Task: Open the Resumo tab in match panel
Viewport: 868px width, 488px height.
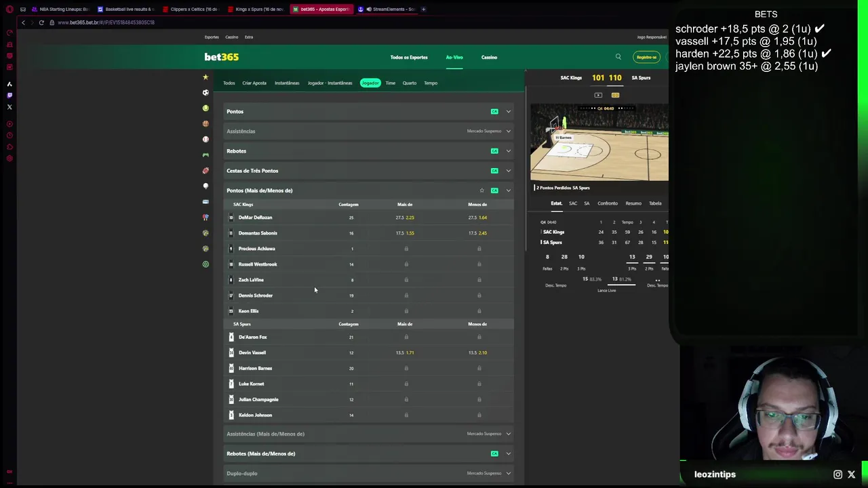Action: (633, 203)
